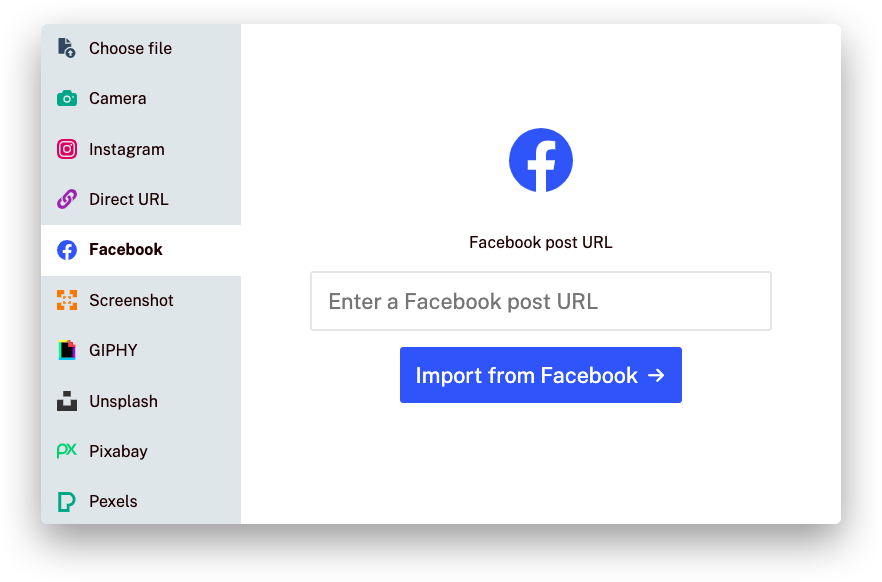Click the pink Instagram logo icon
This screenshot has height=582, width=882.
[66, 149]
